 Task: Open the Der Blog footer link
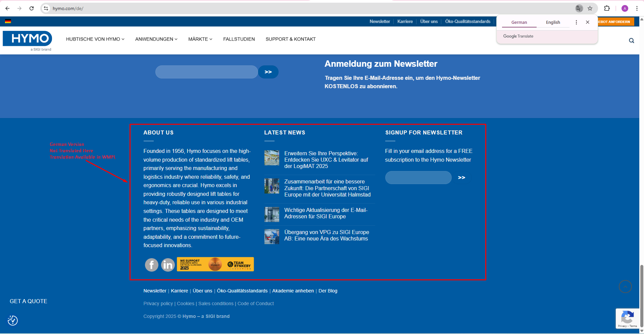(x=328, y=291)
